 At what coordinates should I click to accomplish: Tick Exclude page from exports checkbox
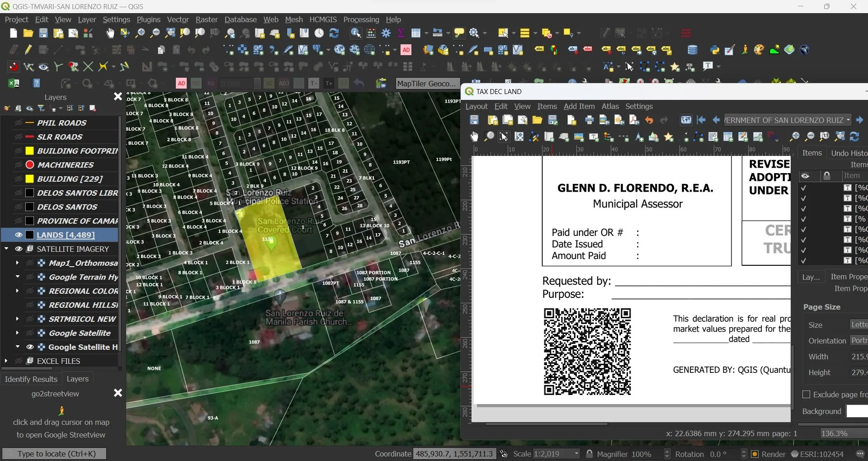point(806,395)
